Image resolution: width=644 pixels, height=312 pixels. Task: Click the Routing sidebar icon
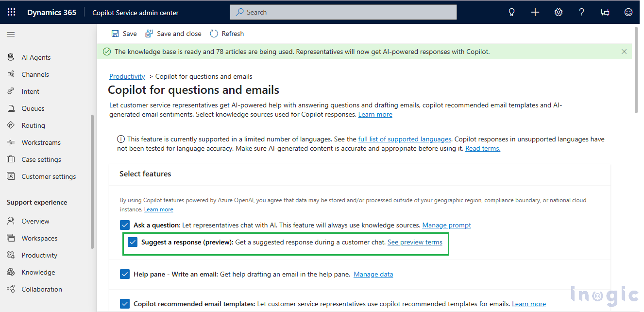tap(11, 125)
